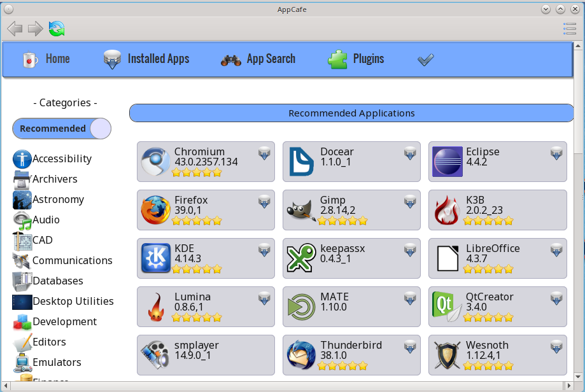Click the Recommended Applications header bar
Screen dimensions: 585x392
(351, 113)
